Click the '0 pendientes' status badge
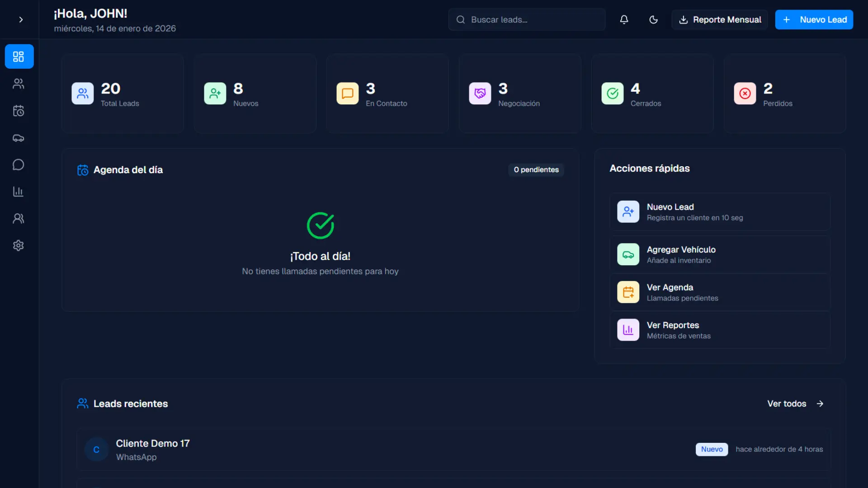This screenshot has height=488, width=868. tap(536, 169)
